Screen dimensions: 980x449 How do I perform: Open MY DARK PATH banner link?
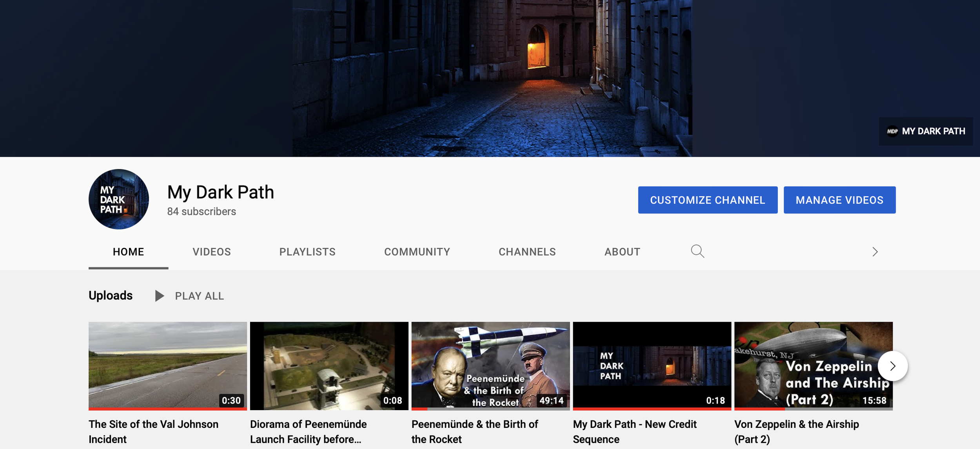point(933,131)
